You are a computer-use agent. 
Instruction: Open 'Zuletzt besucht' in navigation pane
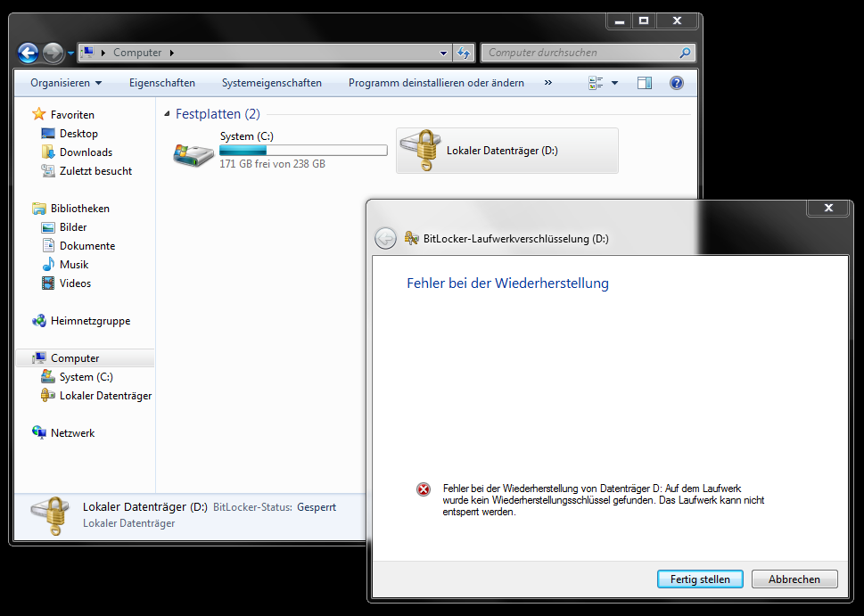click(96, 171)
